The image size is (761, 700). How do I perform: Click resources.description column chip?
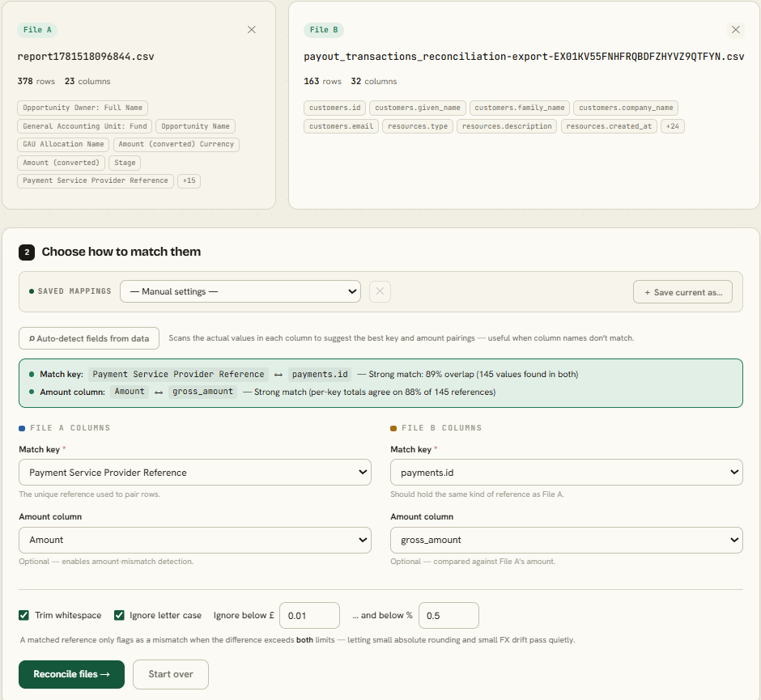507,126
